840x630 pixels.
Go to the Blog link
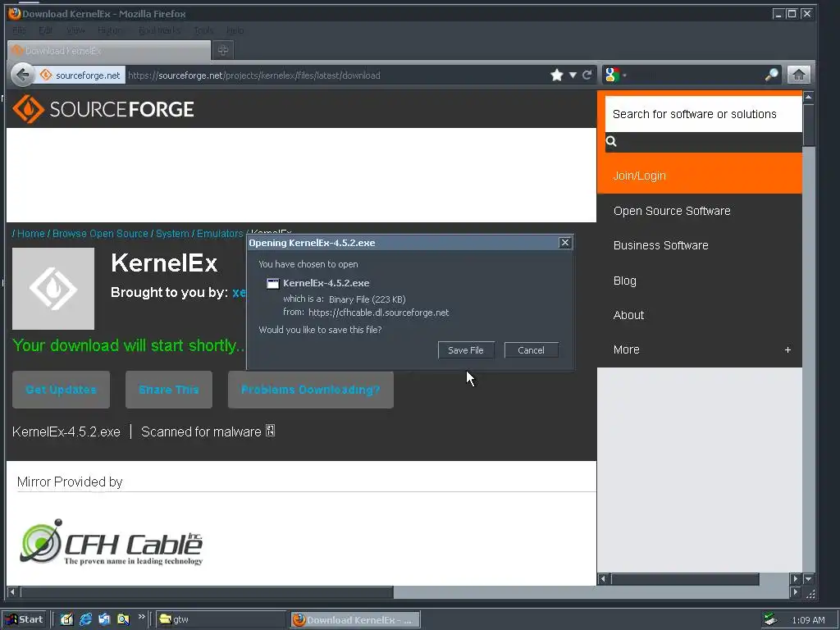[624, 281]
